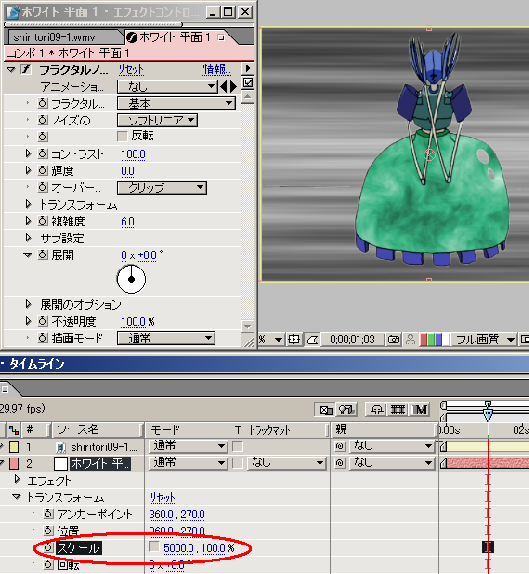This screenshot has width=529, height=574.
Task: Click timeline transform リセット link
Action: click(x=163, y=497)
